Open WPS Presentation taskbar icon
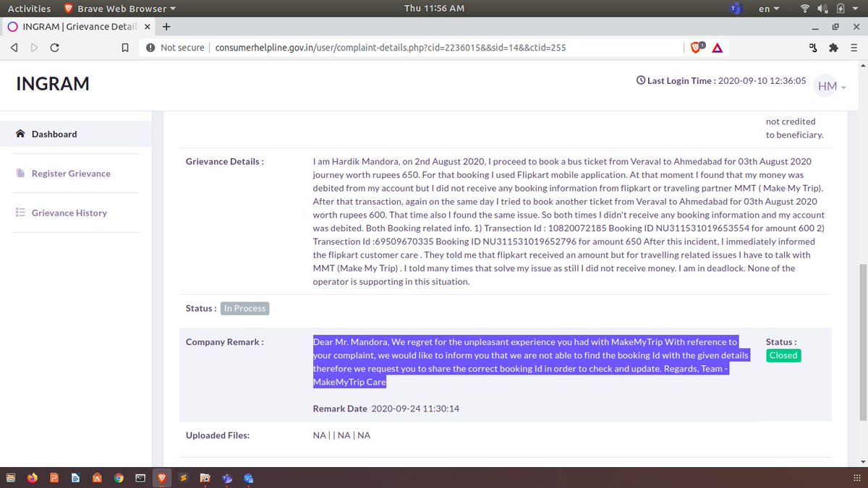The image size is (868, 488). coord(54,478)
